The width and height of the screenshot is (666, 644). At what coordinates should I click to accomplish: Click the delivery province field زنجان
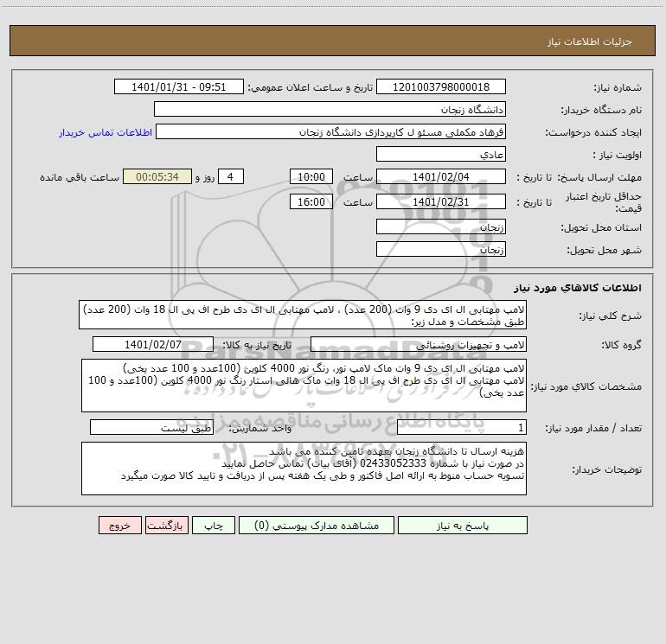441,227
